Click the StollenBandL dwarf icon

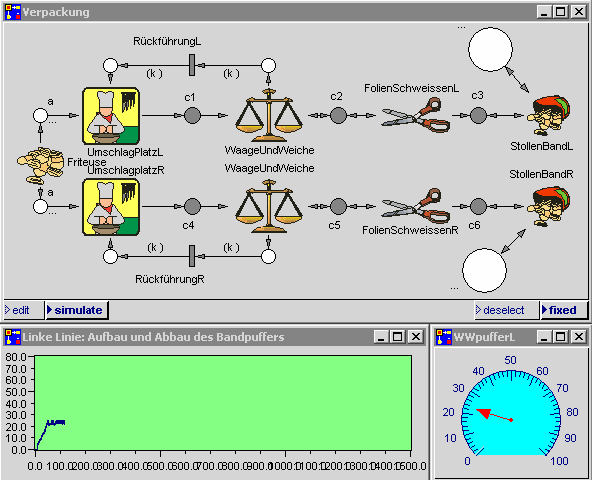pos(549,116)
